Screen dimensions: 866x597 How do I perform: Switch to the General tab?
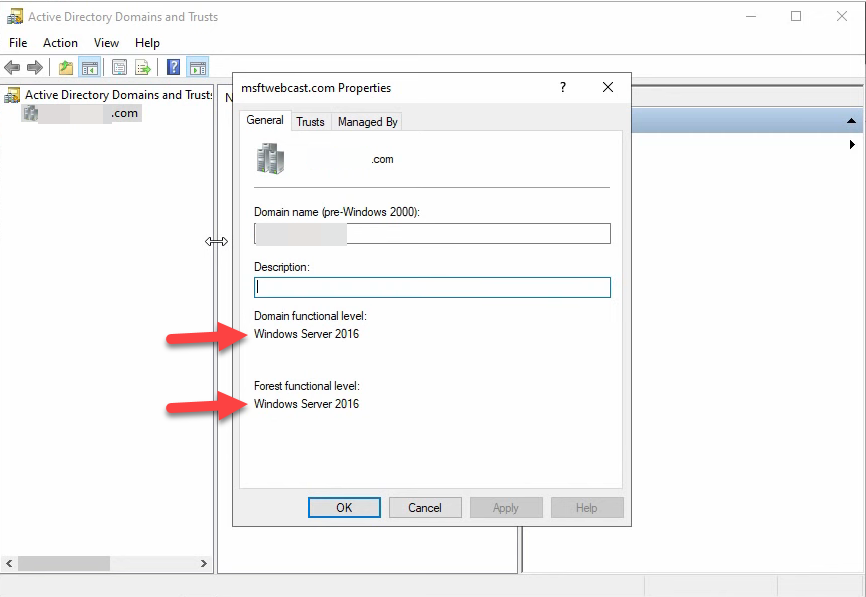pos(265,120)
